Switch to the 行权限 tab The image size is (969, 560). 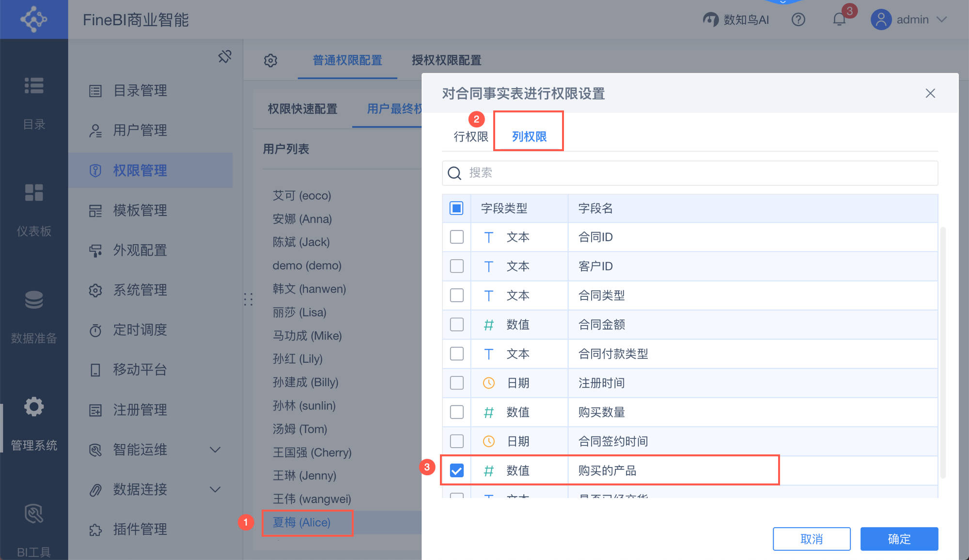tap(470, 137)
